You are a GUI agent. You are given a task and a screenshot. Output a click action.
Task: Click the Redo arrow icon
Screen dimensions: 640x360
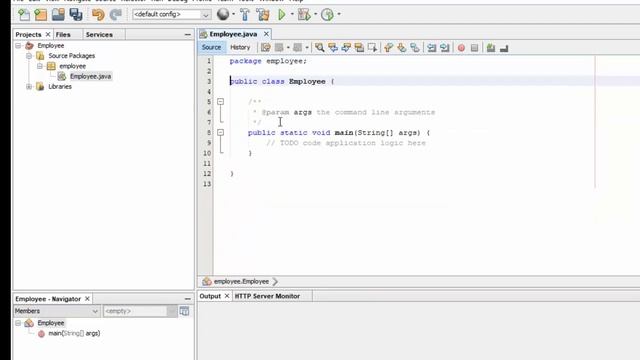pos(116,15)
